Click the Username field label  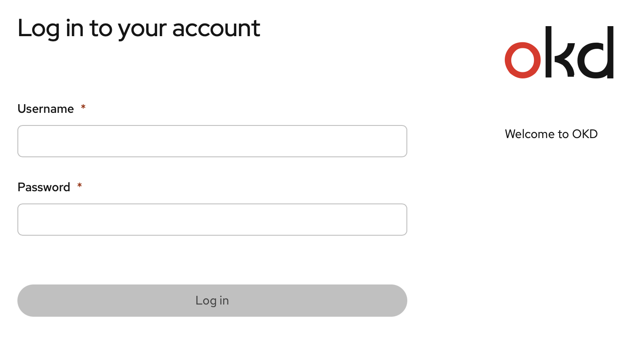point(46,109)
